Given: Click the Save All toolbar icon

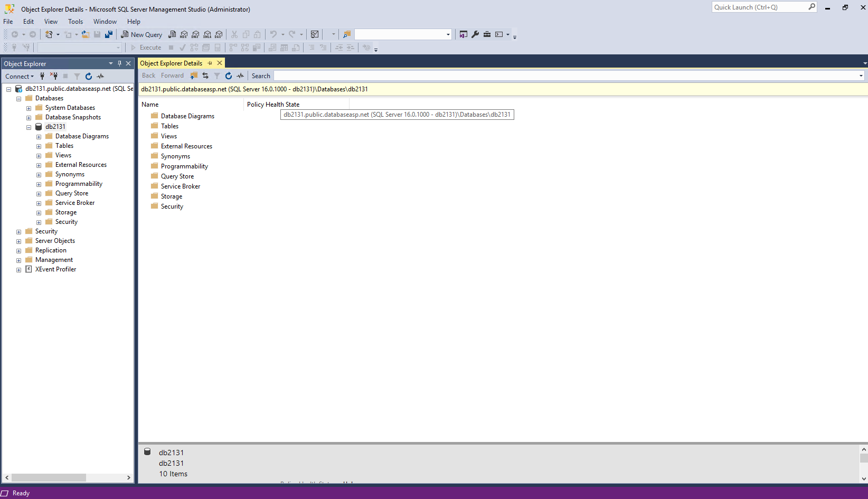Looking at the screenshot, I should (x=109, y=34).
